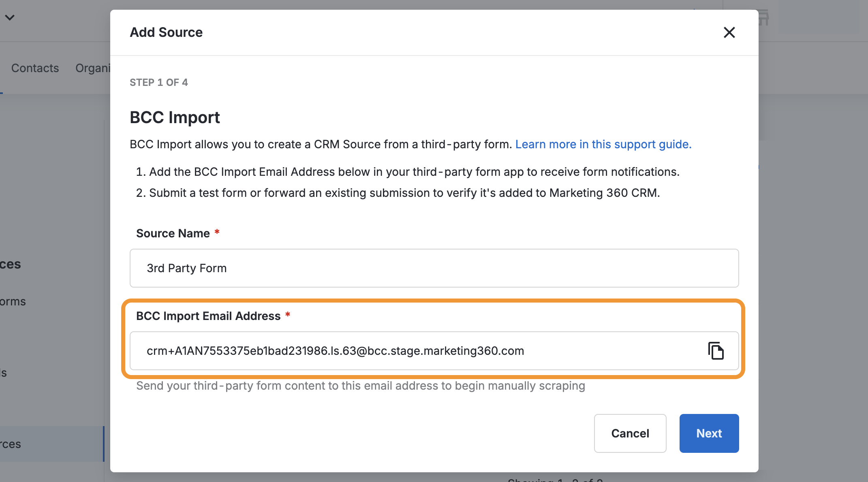
Task: Click the 'BCC Import Email Address' label
Action: pyautogui.click(x=208, y=316)
